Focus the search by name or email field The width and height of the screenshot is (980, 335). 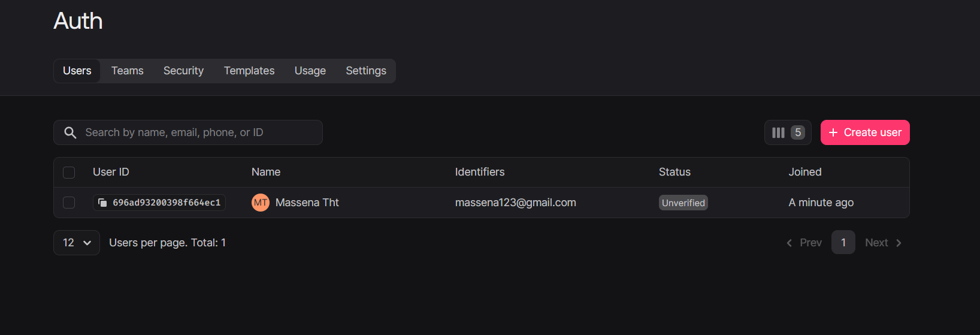[x=188, y=132]
